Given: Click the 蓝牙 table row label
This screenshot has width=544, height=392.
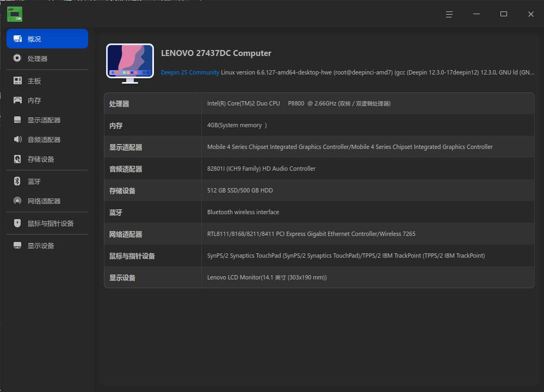Looking at the screenshot, I should (116, 213).
